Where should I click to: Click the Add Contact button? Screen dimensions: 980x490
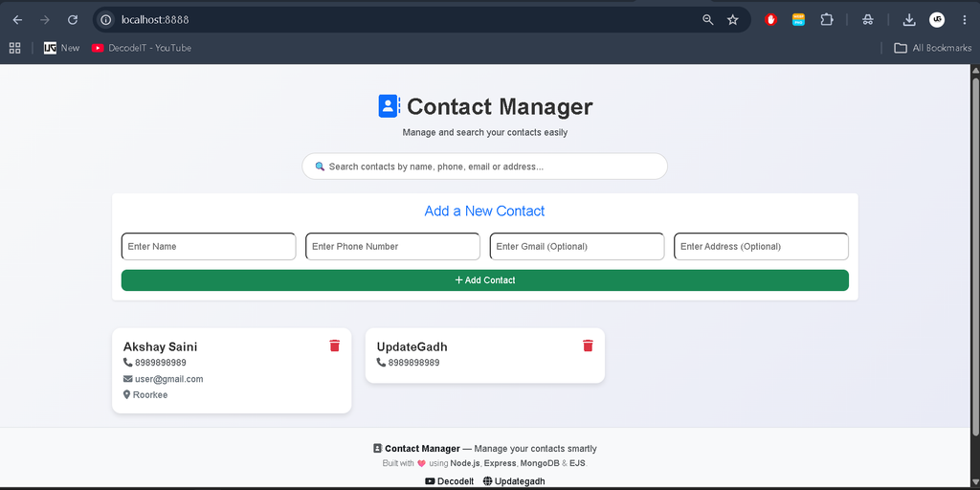click(485, 280)
